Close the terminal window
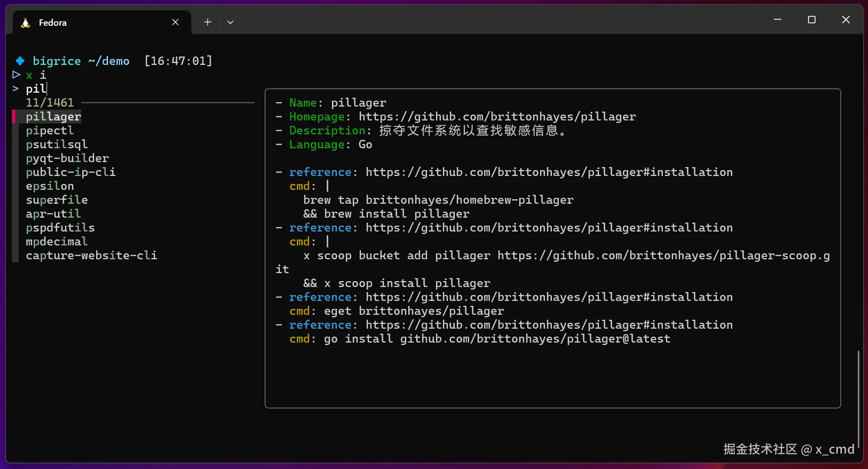 coord(846,20)
